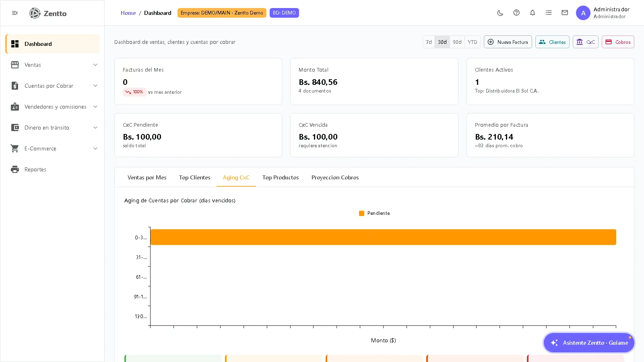Viewport: 644px width, 362px height.
Task: Expand the Ventas menu chevron
Action: tap(95, 65)
